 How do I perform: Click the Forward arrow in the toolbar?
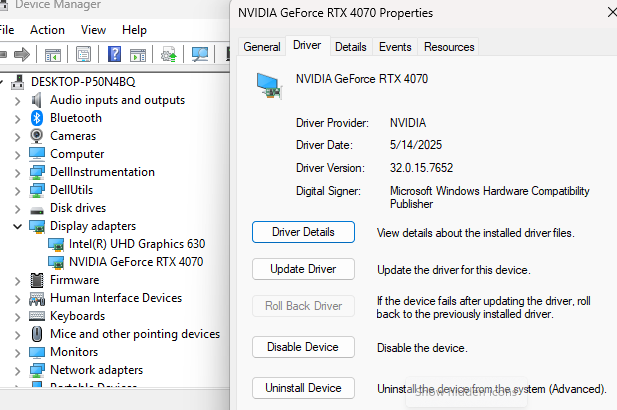point(20,54)
